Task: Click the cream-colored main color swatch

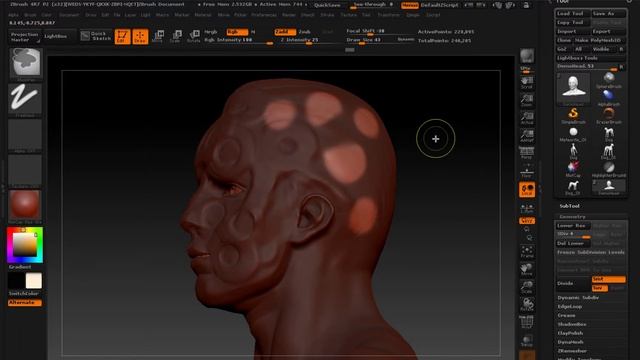Action: [33, 281]
